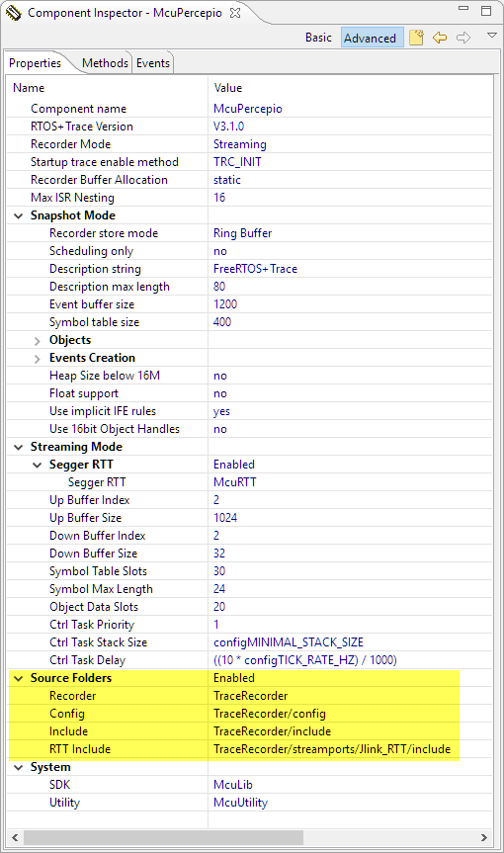Open the view menu triangle
The height and width of the screenshot is (853, 504).
pos(492,36)
